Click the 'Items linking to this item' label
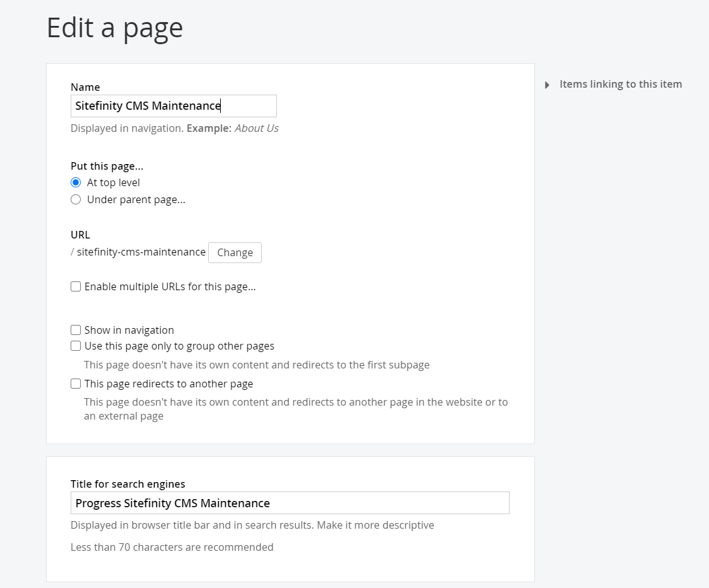Image resolution: width=709 pixels, height=588 pixels. pos(621,84)
